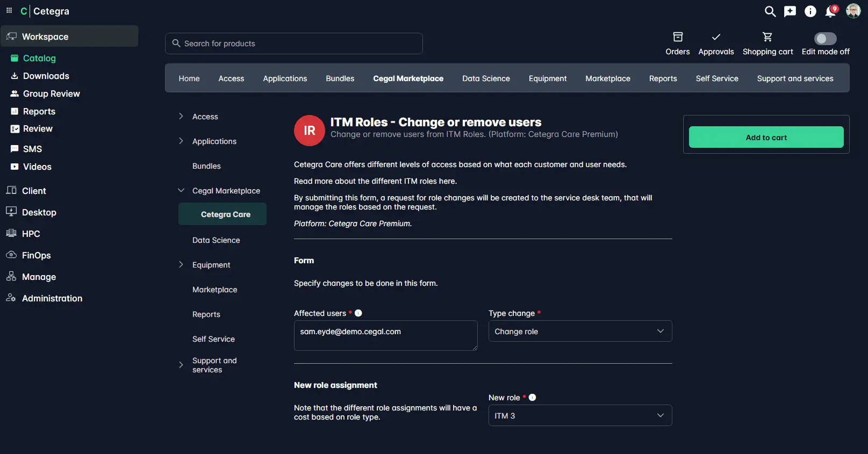
Task: Collapse the Cegal Marketplace tree section
Action: [181, 191]
